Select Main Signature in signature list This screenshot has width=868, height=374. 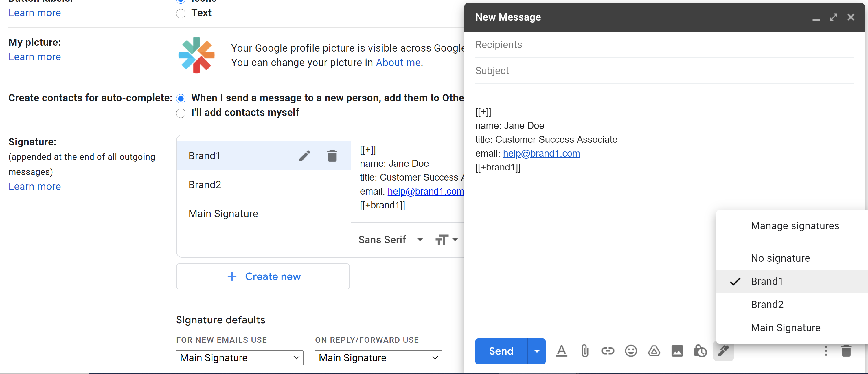tap(264, 214)
